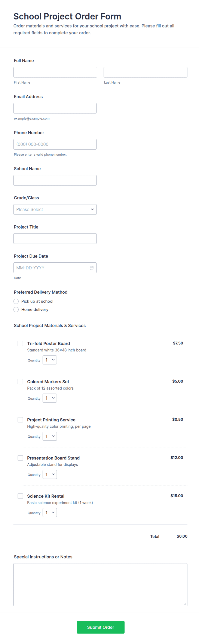Tick the Presentation Board Stand checkbox
The width and height of the screenshot is (199, 644).
20,458
